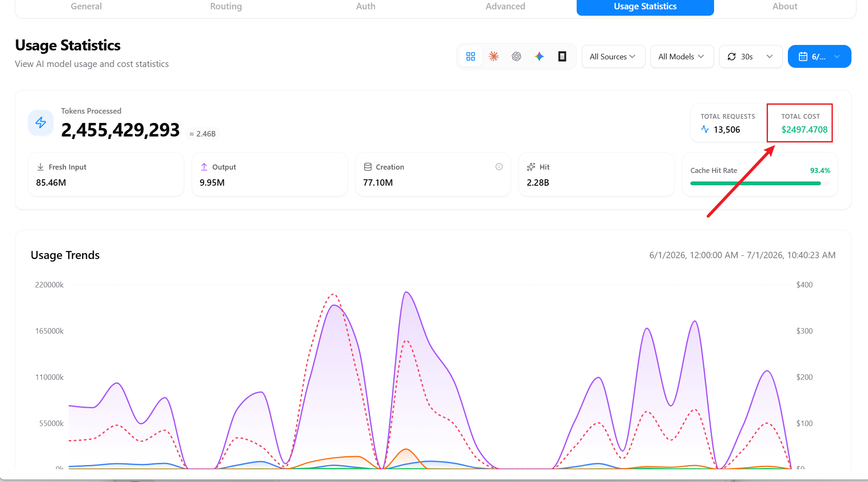This screenshot has height=482, width=868.
Task: Open the About tab
Action: click(x=785, y=6)
